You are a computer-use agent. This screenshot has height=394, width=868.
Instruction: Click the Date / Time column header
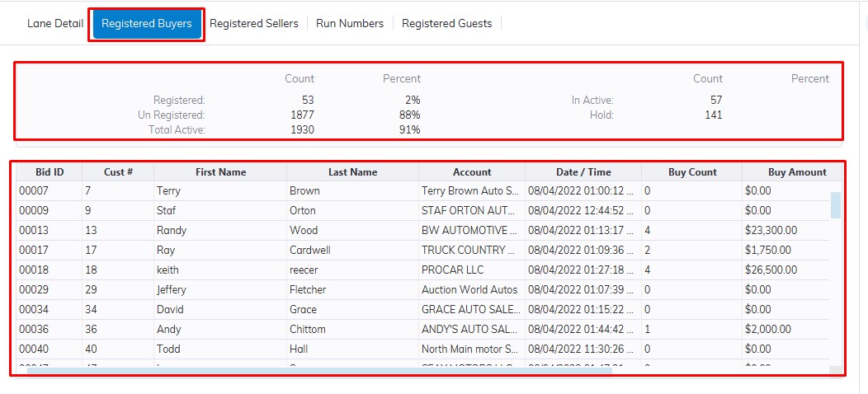[x=583, y=172]
